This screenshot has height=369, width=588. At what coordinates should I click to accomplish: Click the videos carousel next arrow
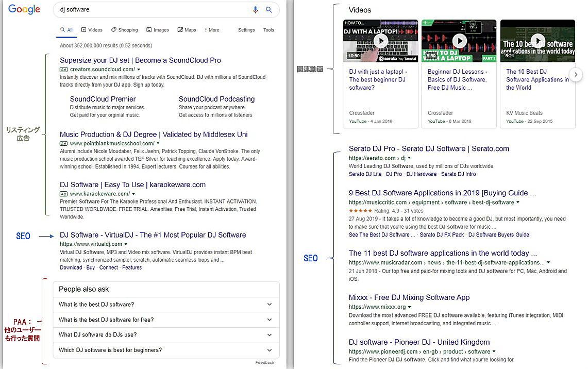tap(577, 75)
